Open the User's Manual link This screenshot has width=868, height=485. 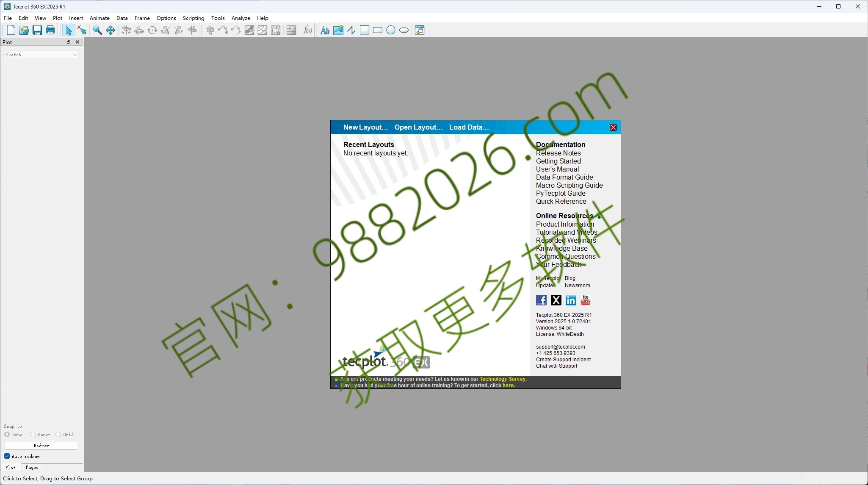coord(557,169)
